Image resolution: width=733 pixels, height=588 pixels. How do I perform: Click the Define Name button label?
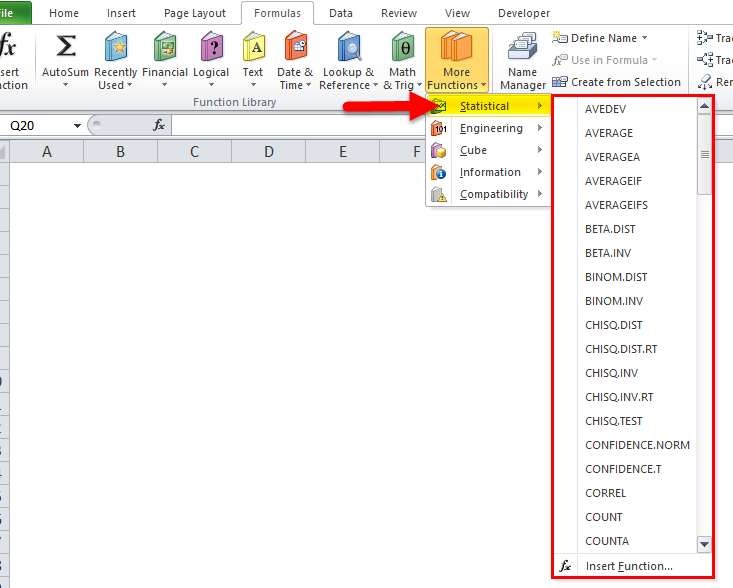[604, 38]
